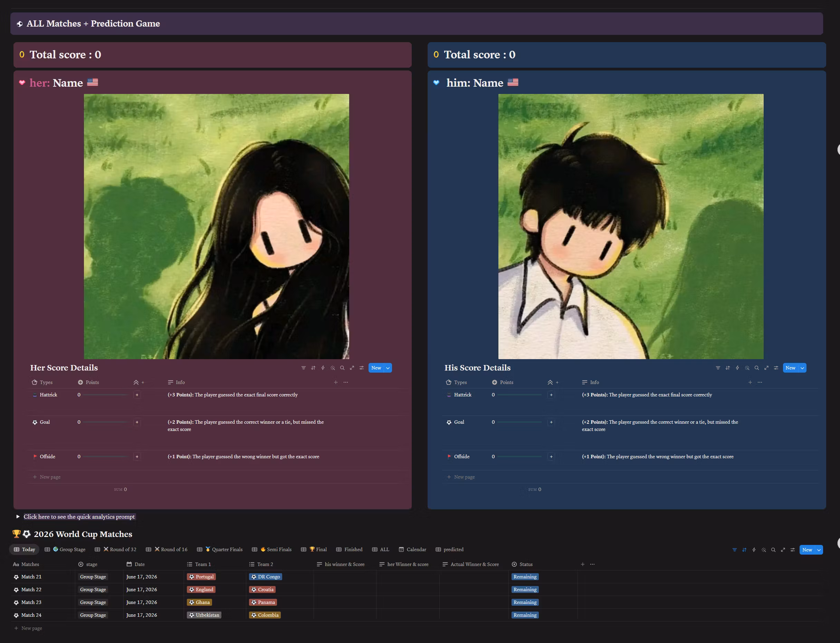Viewport: 840px width, 643px height.
Task: Open automations lightning icon in Her Score Details
Action: pos(323,368)
